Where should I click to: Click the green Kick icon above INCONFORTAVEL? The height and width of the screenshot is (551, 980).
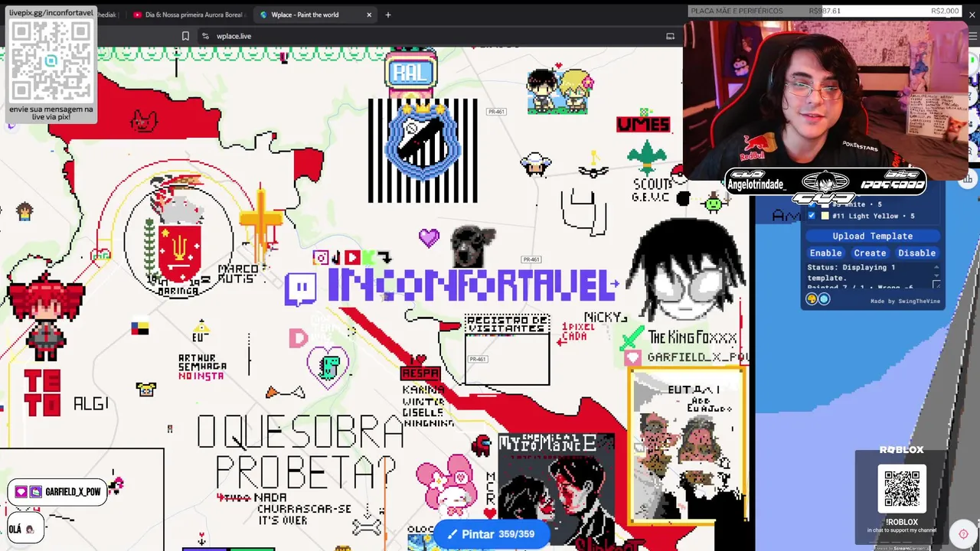[x=368, y=258]
